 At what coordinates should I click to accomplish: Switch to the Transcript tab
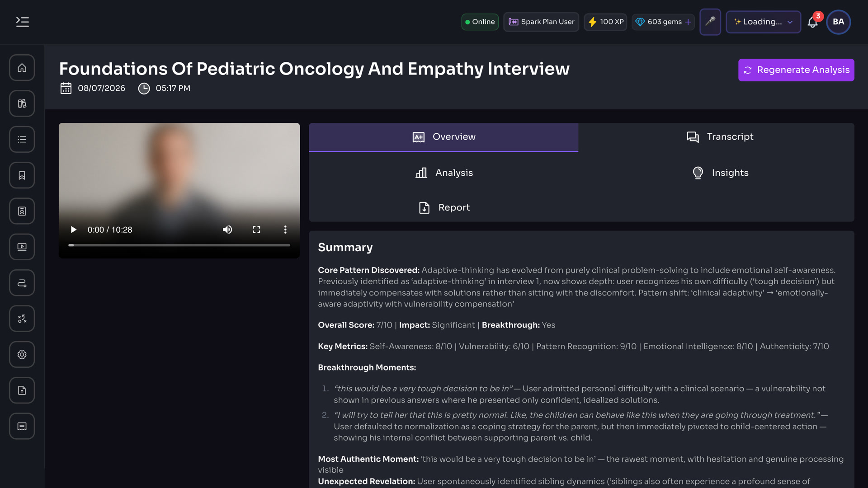720,137
